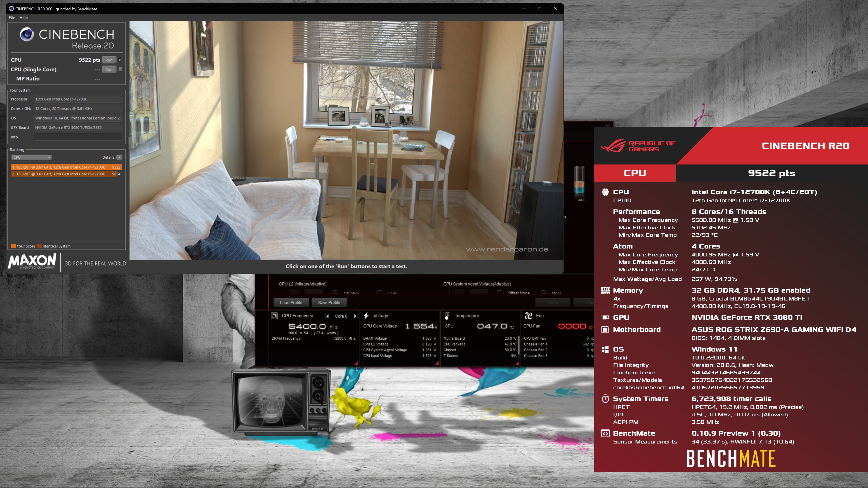Click the 9522 pts score in BenchMate panel

pos(771,173)
